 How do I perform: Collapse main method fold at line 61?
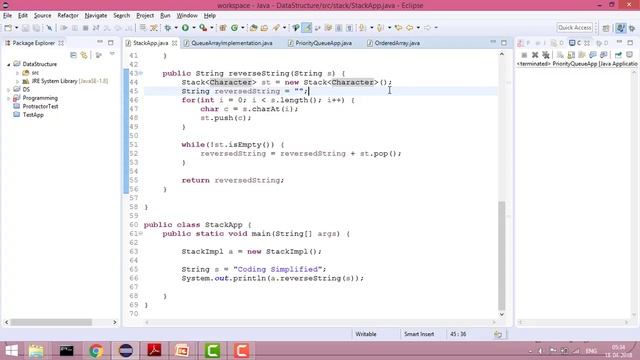click(x=141, y=233)
